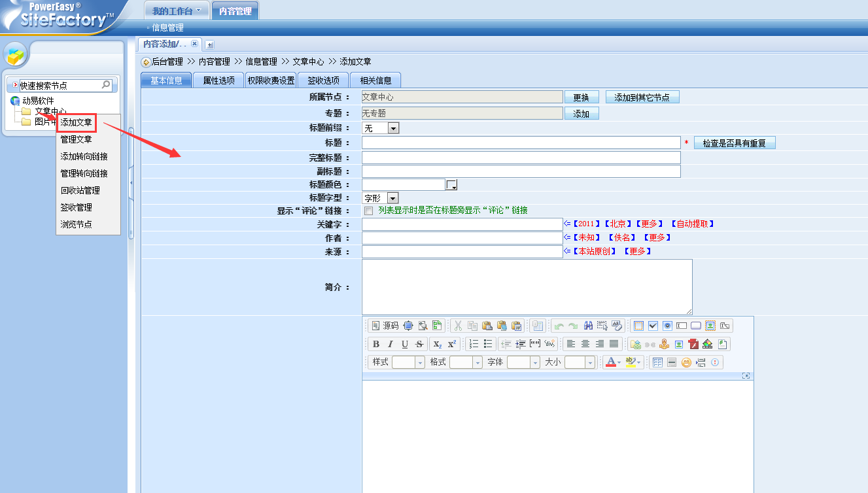868x493 pixels.
Task: Click into the 标题 input field
Action: click(x=521, y=143)
